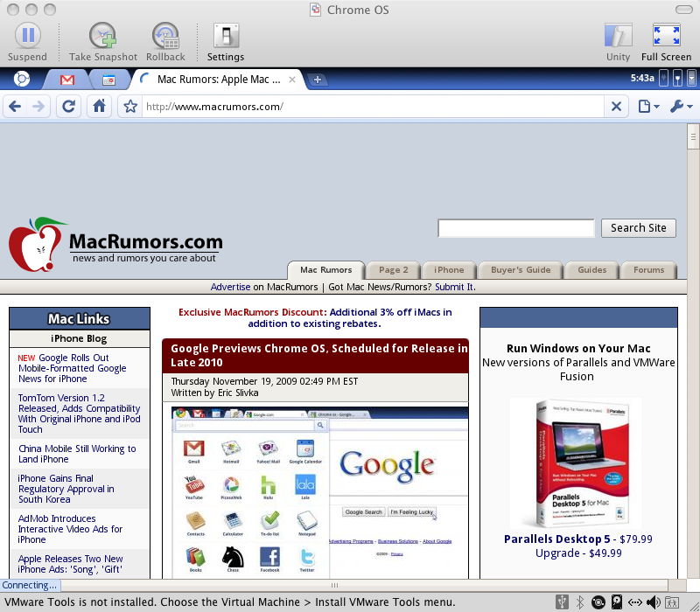Open the 3% off iMacs discount link
The height and width of the screenshot is (612, 700).
point(349,317)
